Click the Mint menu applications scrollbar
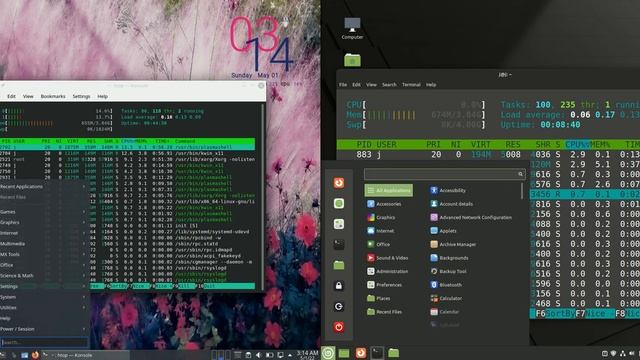The width and height of the screenshot is (640, 360). pyautogui.click(x=522, y=191)
